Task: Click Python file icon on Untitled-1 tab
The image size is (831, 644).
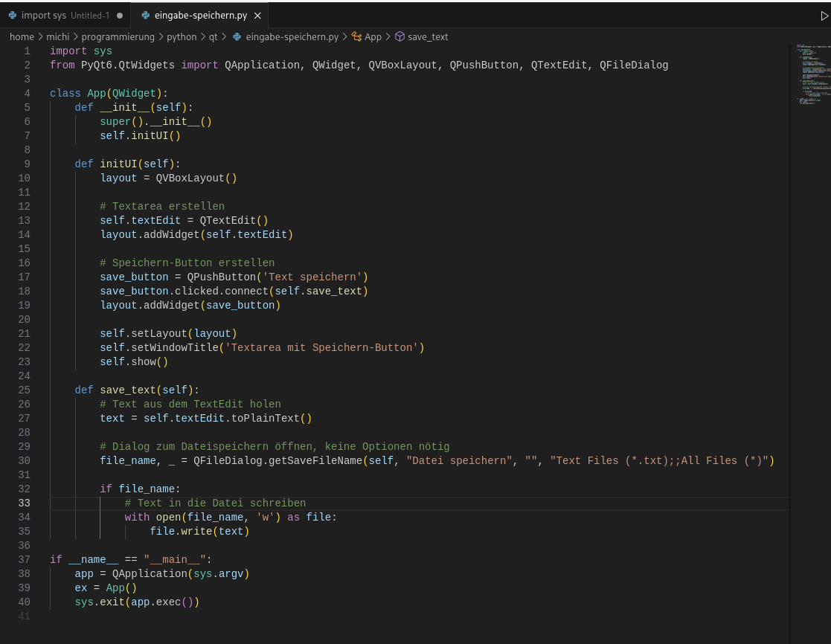Action: click(13, 16)
